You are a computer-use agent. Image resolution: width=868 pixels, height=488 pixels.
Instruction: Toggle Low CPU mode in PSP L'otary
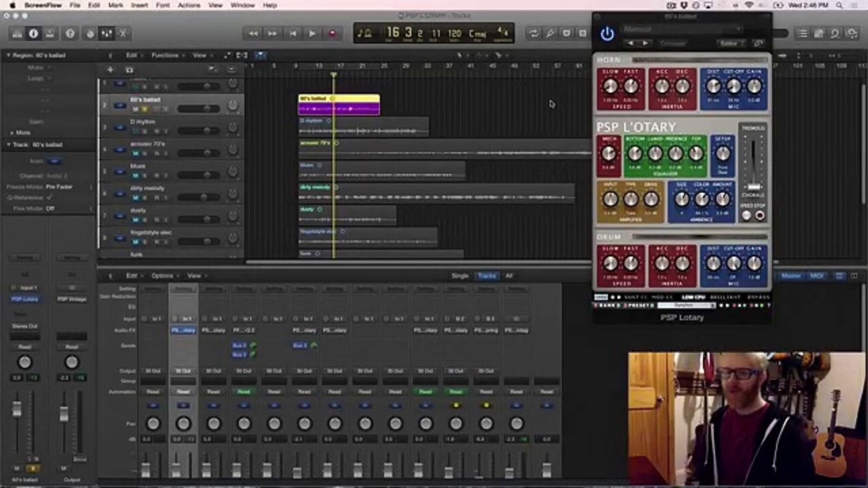[693, 297]
